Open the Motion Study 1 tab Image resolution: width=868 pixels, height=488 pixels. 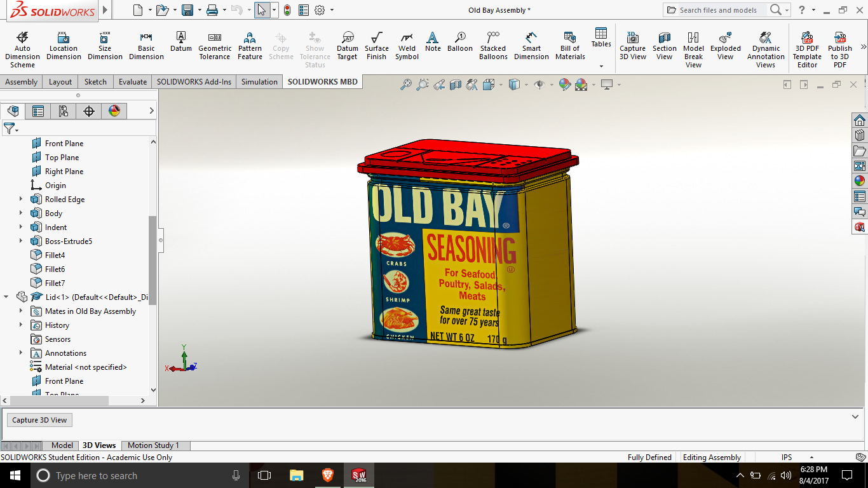[x=153, y=445]
